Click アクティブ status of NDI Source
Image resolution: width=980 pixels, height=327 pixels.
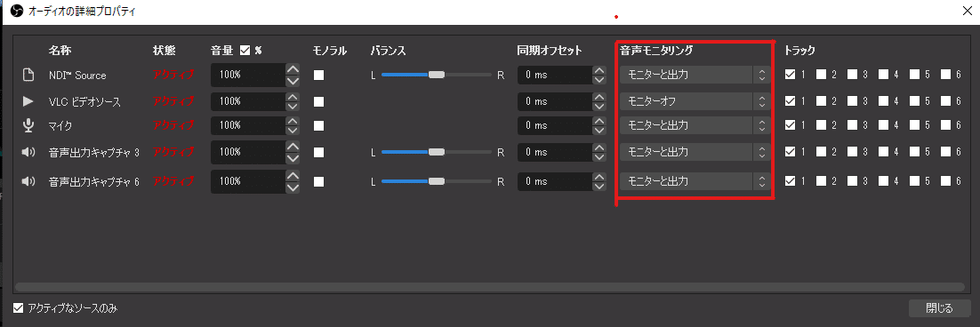click(x=173, y=75)
